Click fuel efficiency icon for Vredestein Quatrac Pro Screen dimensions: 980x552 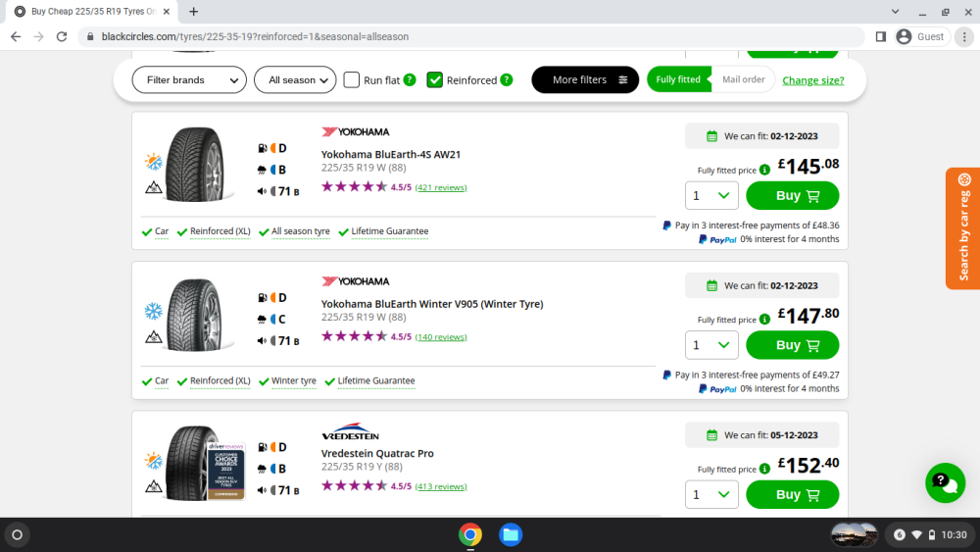(x=263, y=447)
